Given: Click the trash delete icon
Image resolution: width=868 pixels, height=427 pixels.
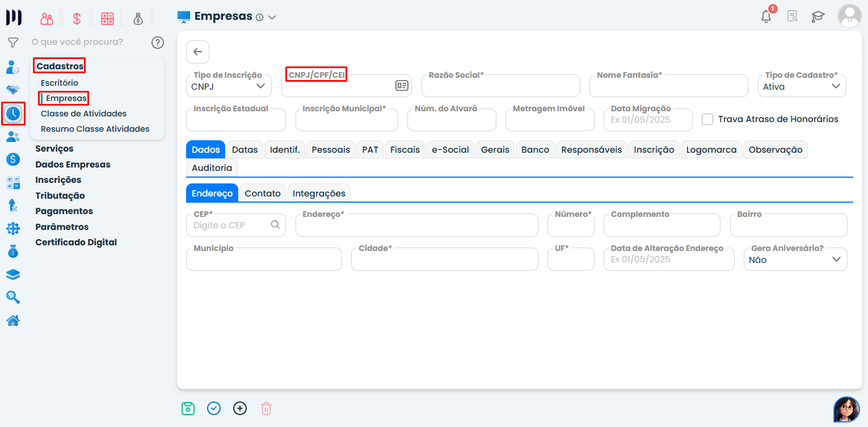Looking at the screenshot, I should pos(266,408).
